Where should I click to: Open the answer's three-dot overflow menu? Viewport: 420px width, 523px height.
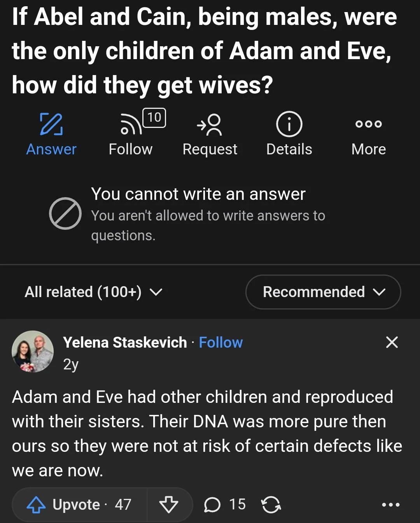(390, 505)
